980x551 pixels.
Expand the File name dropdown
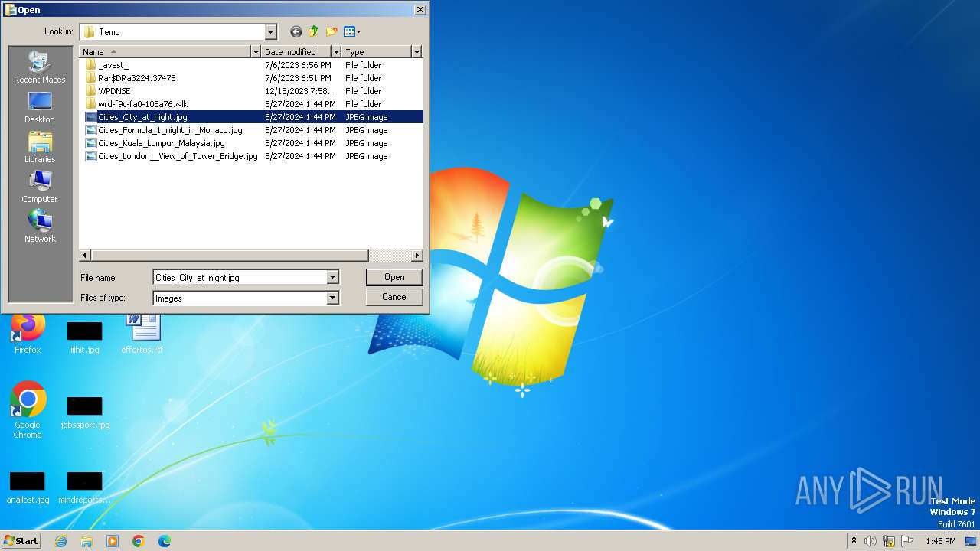click(332, 277)
